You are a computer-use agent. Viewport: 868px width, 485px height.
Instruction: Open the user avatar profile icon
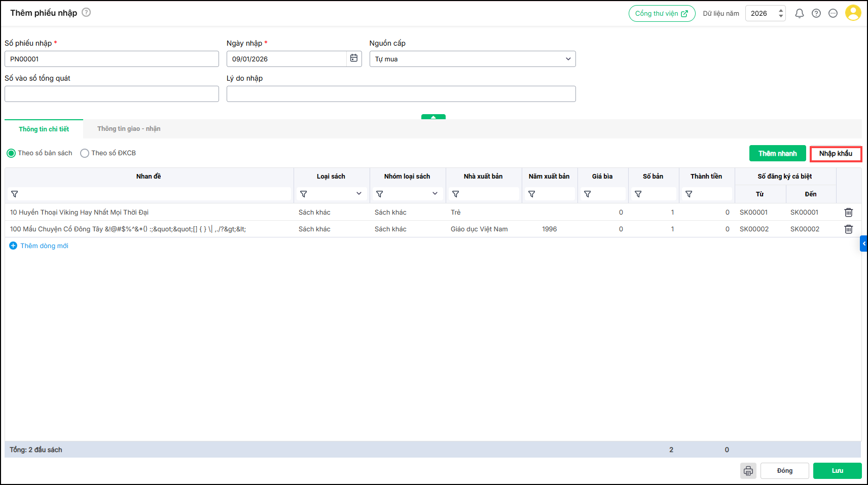pyautogui.click(x=853, y=13)
